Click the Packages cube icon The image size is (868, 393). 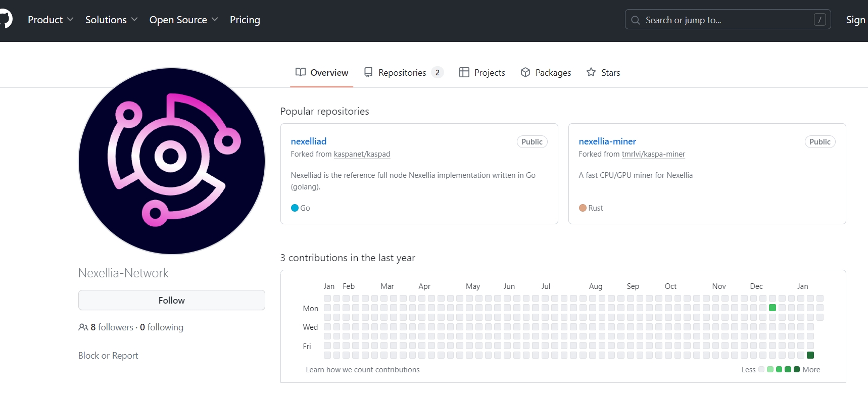(525, 72)
